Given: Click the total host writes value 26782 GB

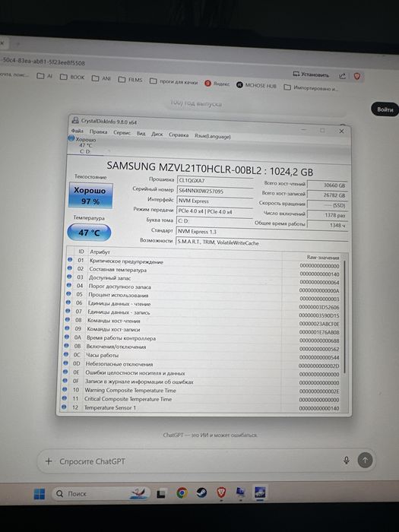Looking at the screenshot, I should point(328,195).
